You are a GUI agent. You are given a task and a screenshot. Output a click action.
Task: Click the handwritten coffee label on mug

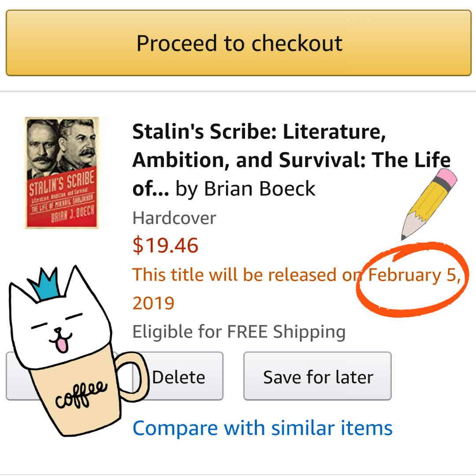(82, 394)
